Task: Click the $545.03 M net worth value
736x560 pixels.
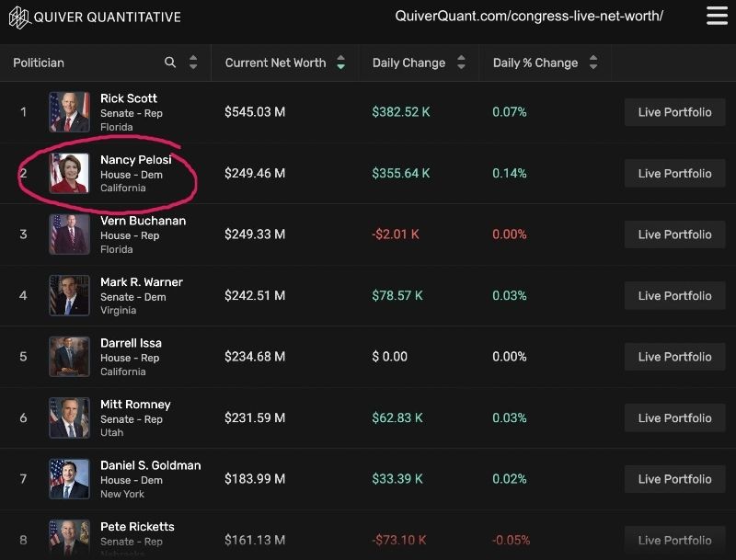Action: click(255, 112)
